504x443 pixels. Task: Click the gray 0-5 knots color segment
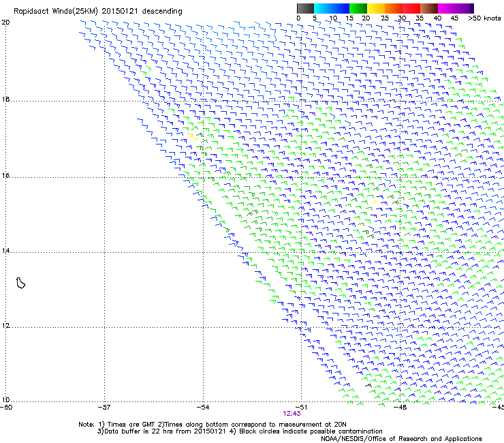tap(305, 8)
